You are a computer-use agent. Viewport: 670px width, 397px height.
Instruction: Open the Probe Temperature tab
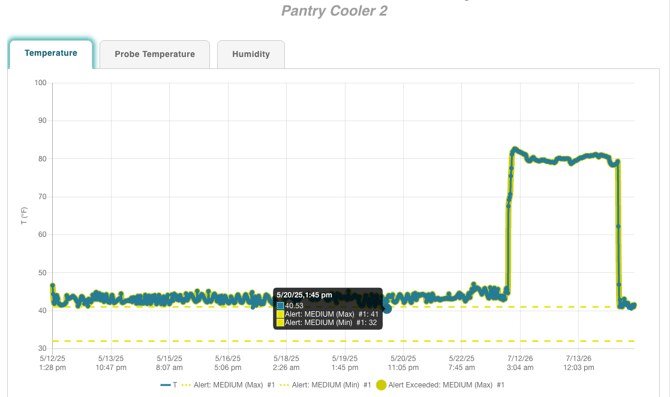pyautogui.click(x=155, y=54)
